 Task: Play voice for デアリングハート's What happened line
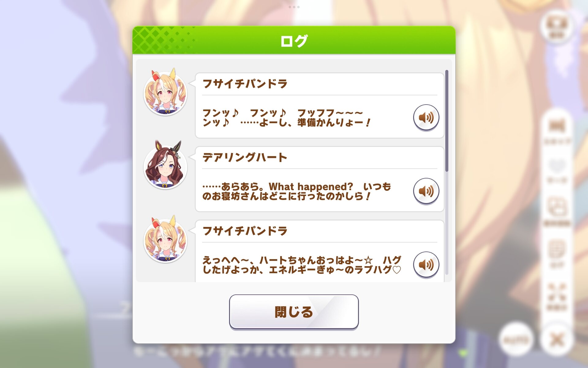[x=426, y=191]
